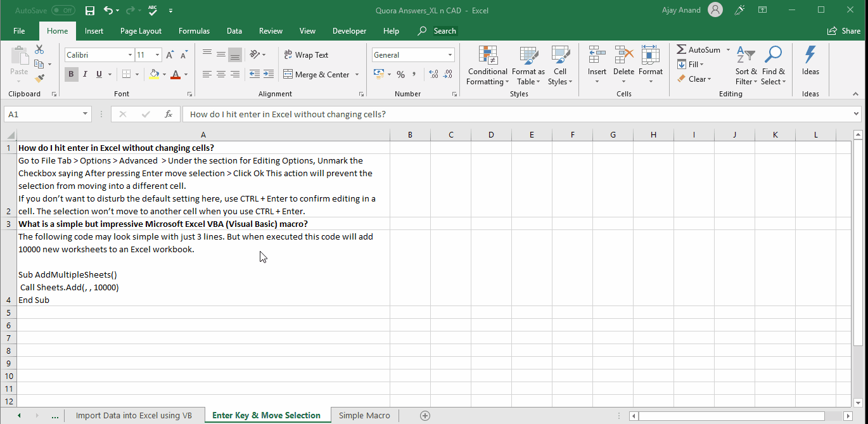Open the font size dropdown
The image size is (868, 424).
point(157,55)
